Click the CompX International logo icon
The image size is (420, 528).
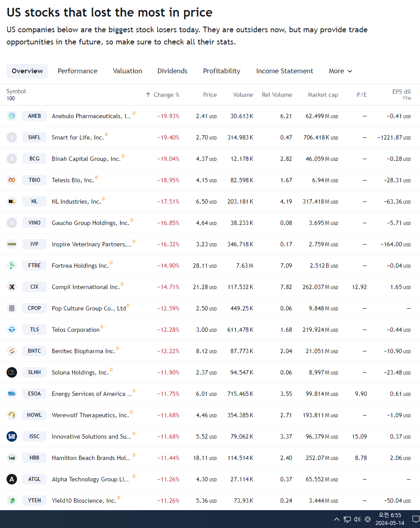point(12,287)
